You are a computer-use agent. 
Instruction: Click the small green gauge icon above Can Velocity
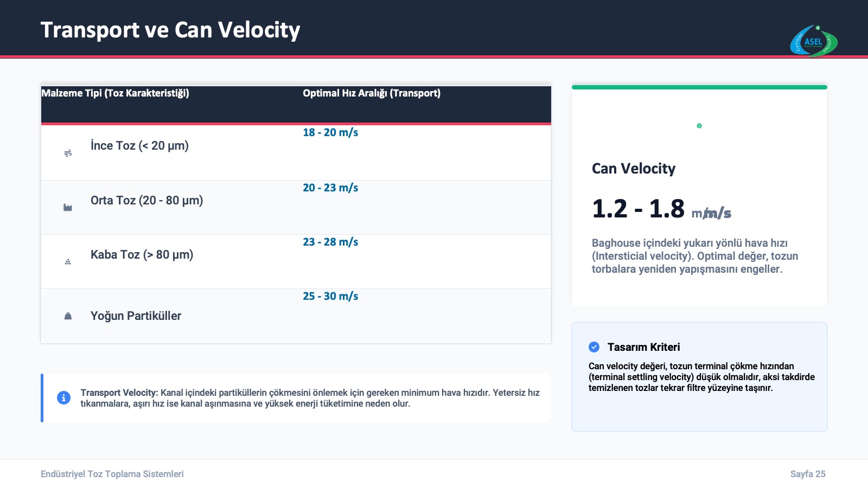click(x=699, y=126)
